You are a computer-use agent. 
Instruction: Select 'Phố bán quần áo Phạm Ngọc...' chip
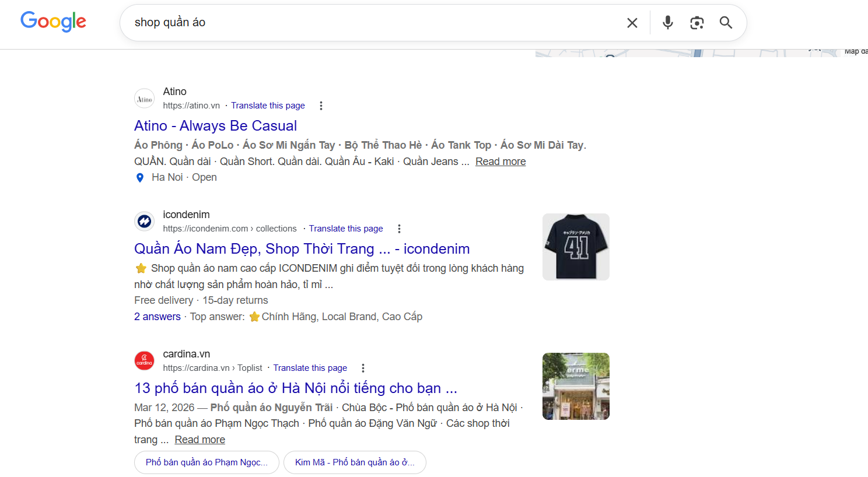[x=206, y=462]
